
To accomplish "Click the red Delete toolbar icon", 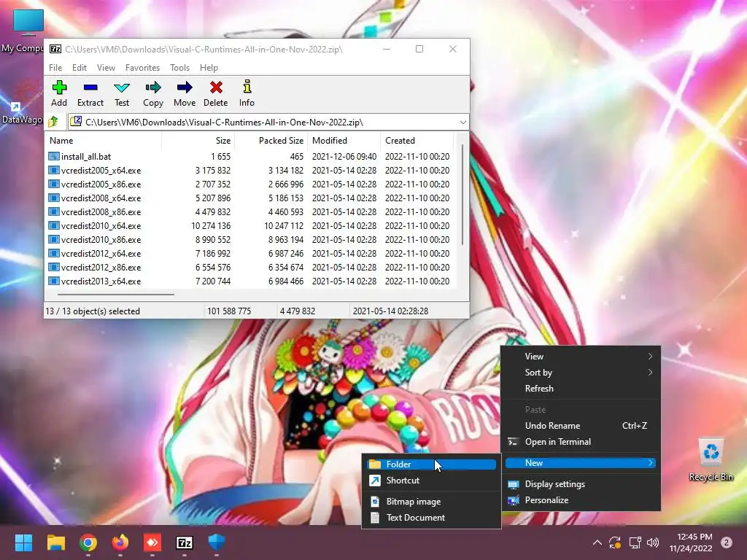I will point(216,87).
